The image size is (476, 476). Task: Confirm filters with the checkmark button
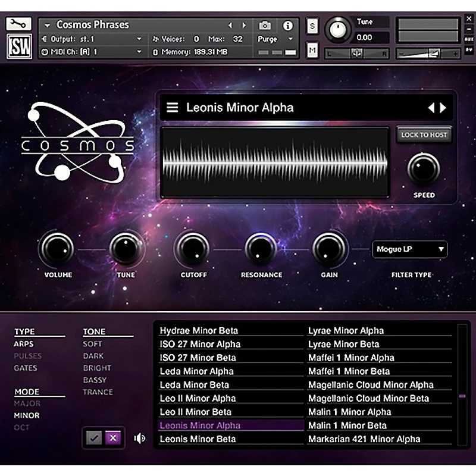(x=94, y=438)
